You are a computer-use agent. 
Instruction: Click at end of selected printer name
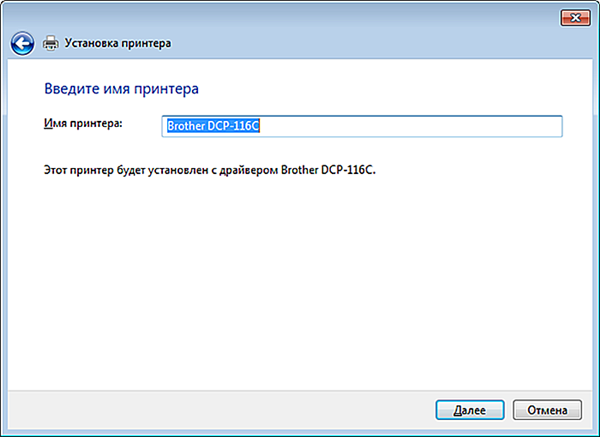point(260,126)
